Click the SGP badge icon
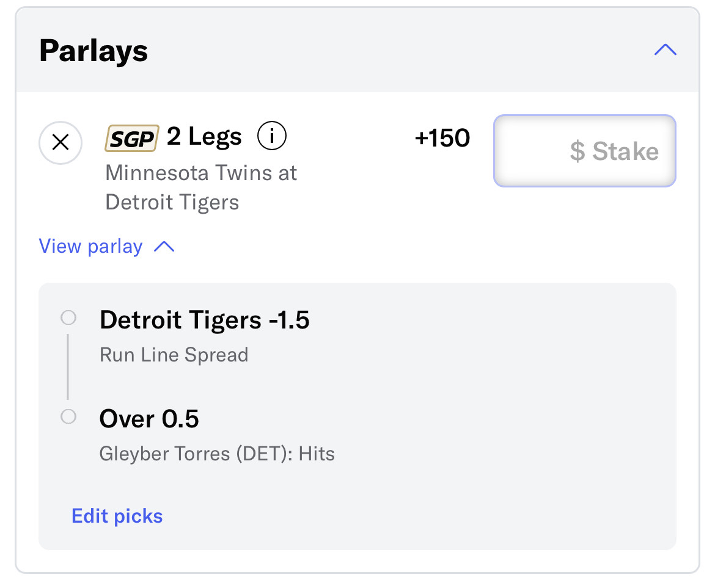 click(132, 138)
